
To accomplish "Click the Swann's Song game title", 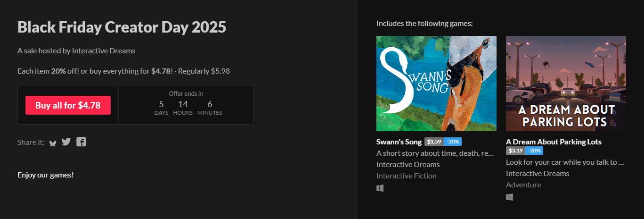I will tap(399, 142).
